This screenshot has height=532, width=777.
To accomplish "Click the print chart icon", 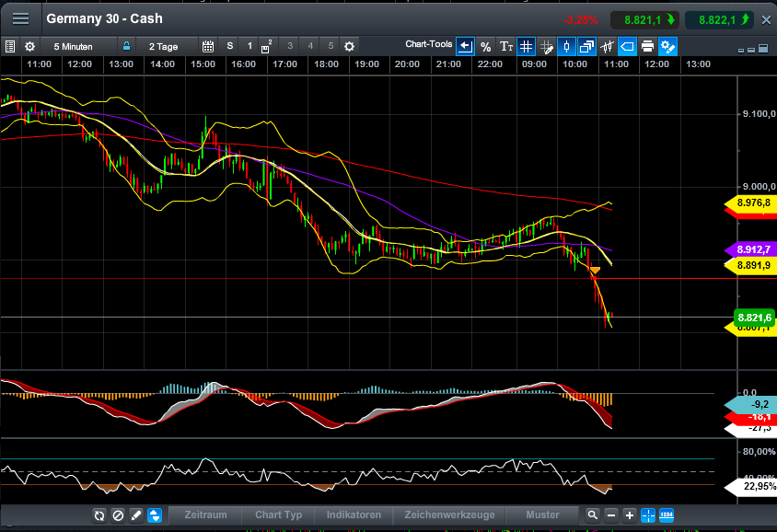I will point(647,46).
